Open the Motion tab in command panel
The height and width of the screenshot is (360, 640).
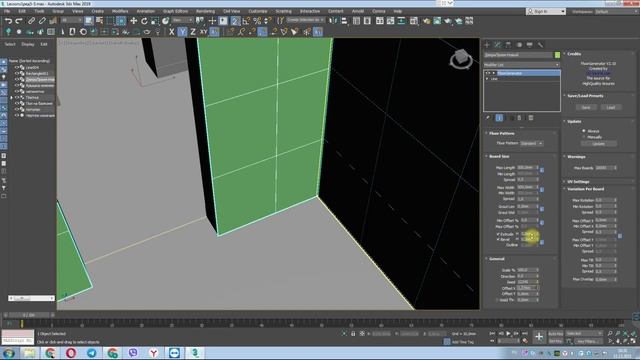(x=519, y=44)
